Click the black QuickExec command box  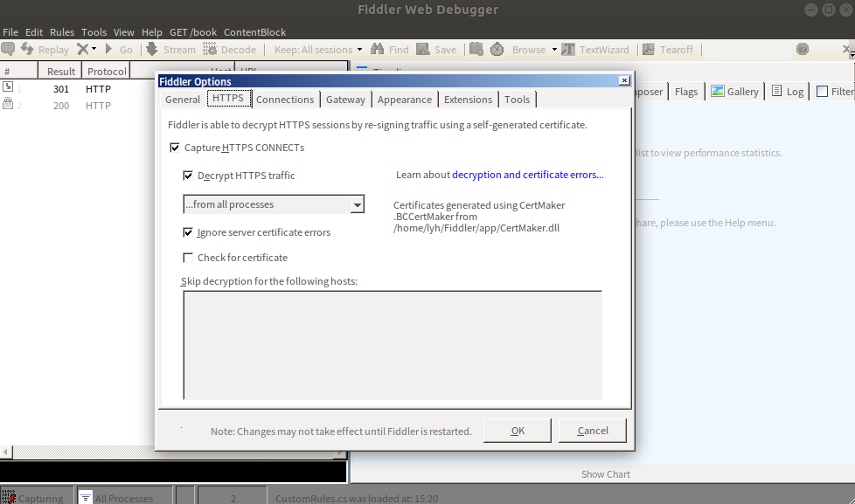(173, 473)
